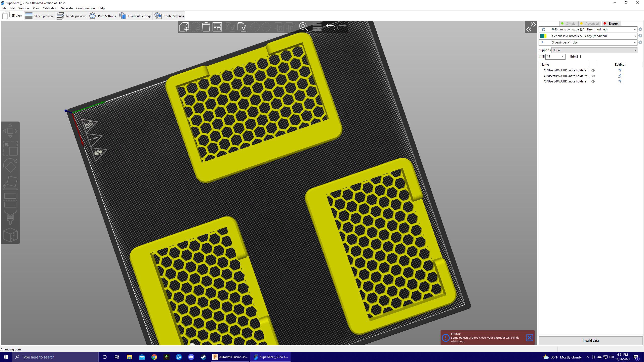Select the Move tool in left toolbar
The image size is (644, 362).
tap(10, 131)
